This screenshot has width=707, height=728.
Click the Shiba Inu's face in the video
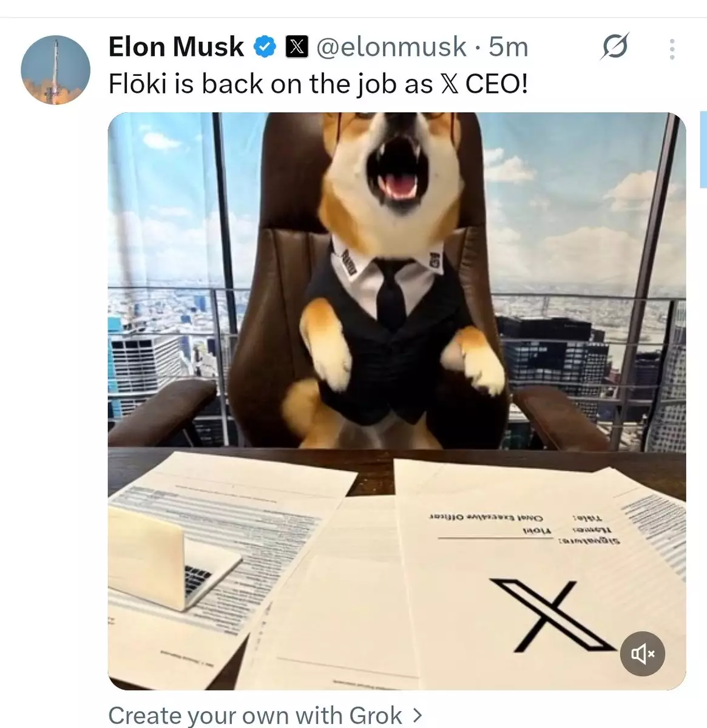coord(394,170)
